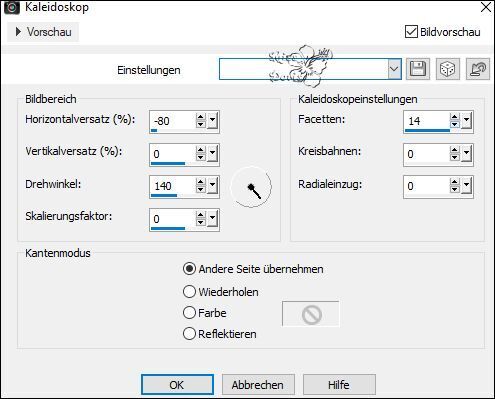The height and width of the screenshot is (399, 495).
Task: Open the Drehwinkel slider dropdown arrow
Action: [x=212, y=186]
